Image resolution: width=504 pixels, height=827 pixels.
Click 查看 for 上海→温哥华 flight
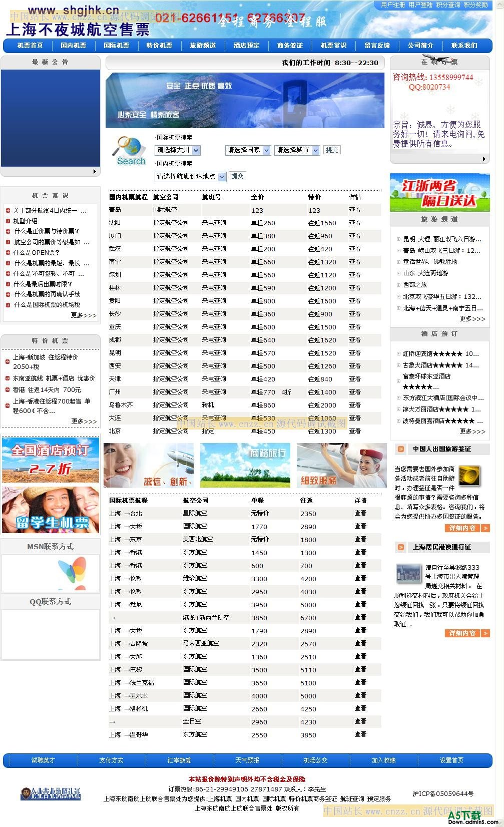point(360,734)
